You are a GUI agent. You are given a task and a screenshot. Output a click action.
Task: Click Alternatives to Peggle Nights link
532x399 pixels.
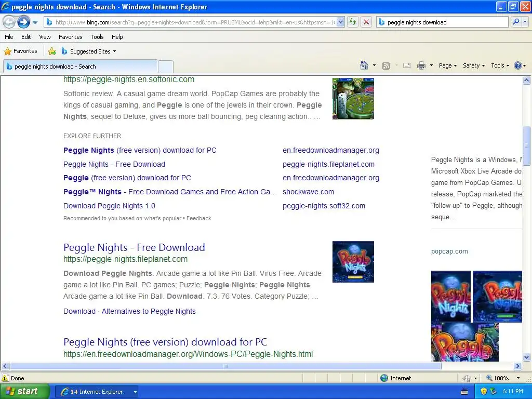point(149,311)
